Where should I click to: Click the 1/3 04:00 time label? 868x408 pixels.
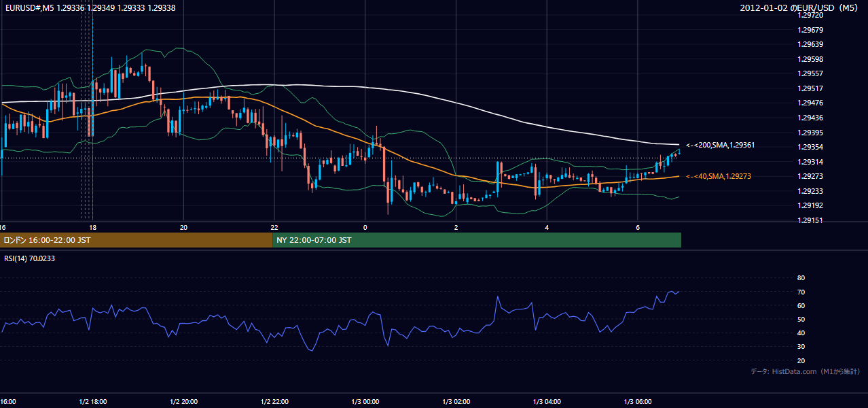click(547, 401)
